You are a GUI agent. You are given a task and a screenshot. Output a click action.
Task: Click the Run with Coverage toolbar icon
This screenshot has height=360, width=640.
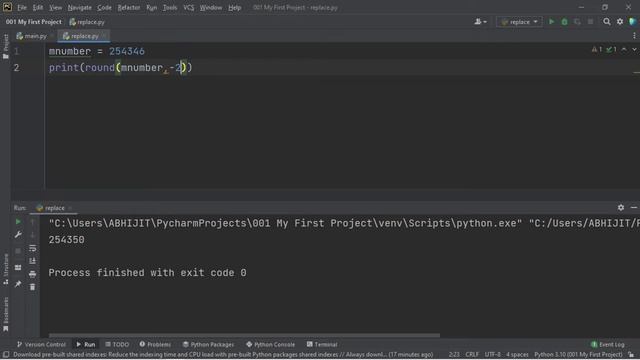578,22
